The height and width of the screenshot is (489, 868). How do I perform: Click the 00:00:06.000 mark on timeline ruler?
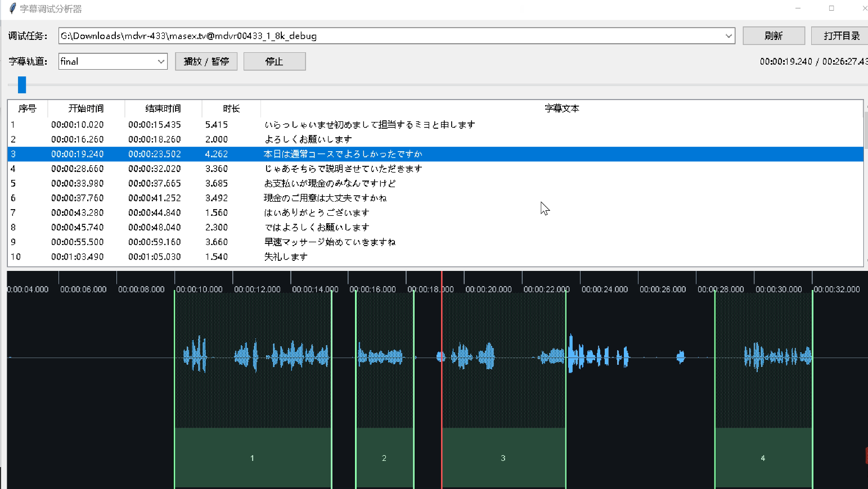pos(83,289)
